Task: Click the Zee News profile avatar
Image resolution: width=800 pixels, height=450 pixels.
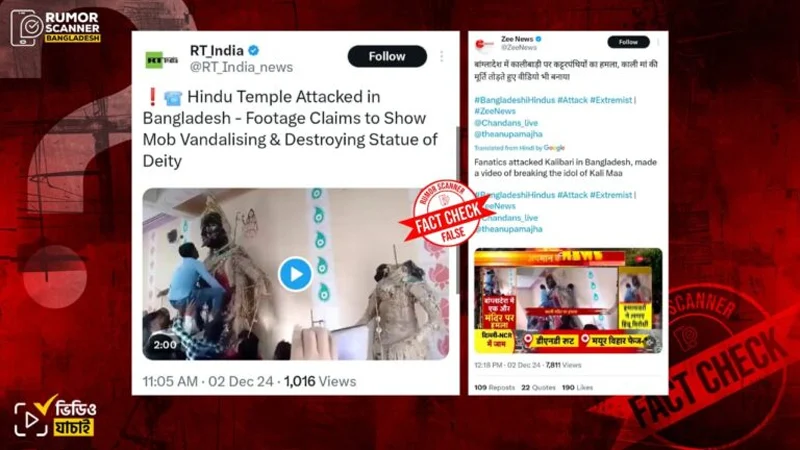Action: point(484,44)
